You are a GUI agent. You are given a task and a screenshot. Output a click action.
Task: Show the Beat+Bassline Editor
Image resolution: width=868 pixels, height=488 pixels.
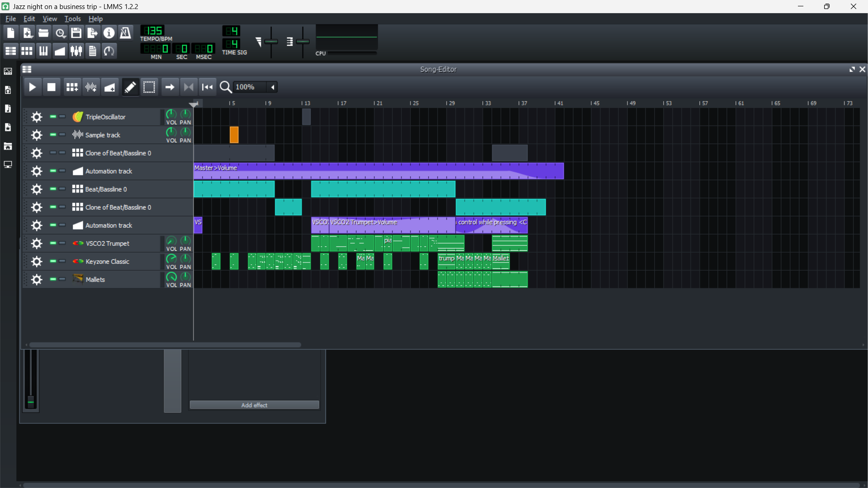point(27,51)
